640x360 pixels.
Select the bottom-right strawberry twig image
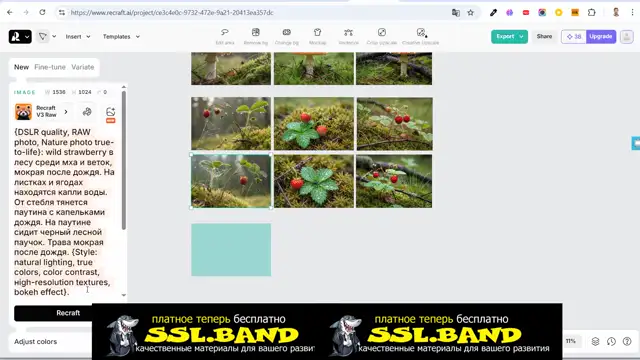[394, 181]
